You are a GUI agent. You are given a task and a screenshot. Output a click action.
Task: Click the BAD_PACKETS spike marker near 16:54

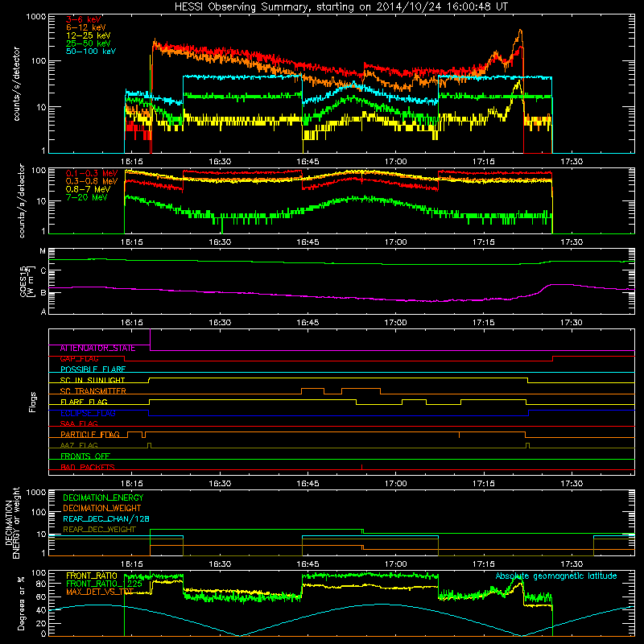click(361, 467)
